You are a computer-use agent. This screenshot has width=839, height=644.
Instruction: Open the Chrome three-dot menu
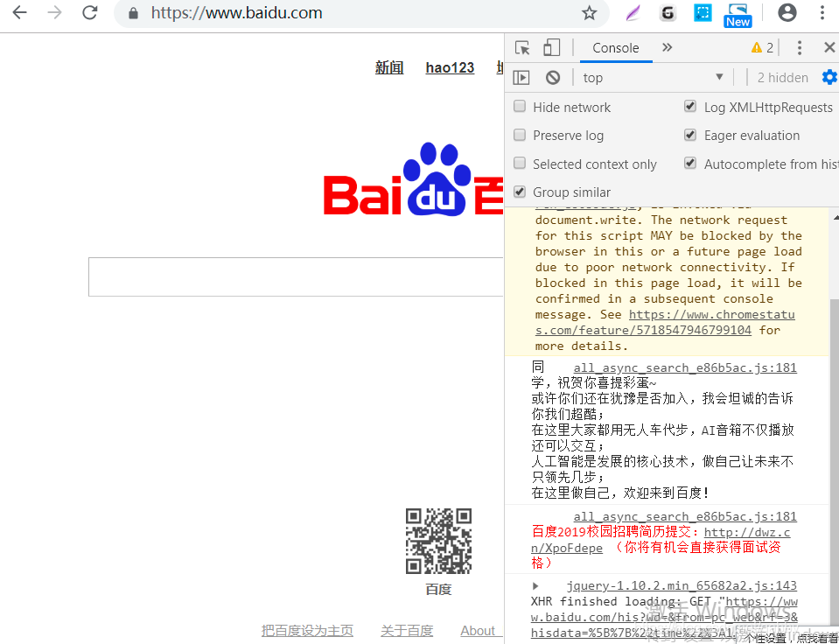(x=822, y=13)
